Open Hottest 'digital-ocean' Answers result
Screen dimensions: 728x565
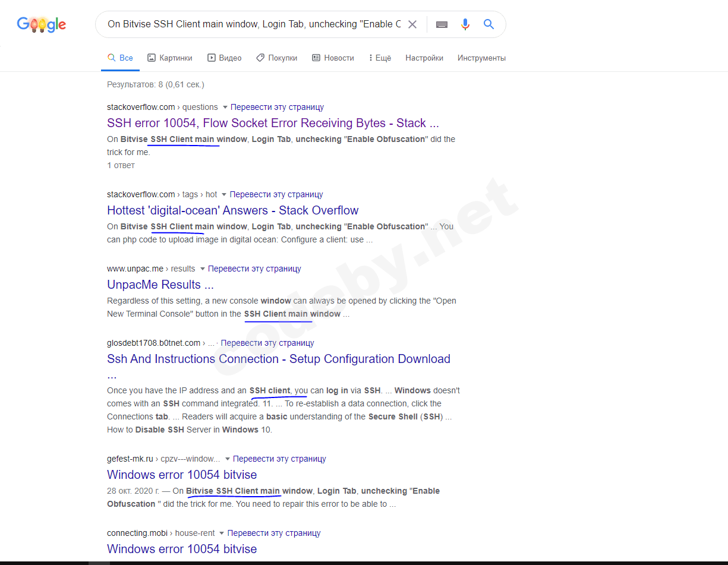(x=233, y=210)
